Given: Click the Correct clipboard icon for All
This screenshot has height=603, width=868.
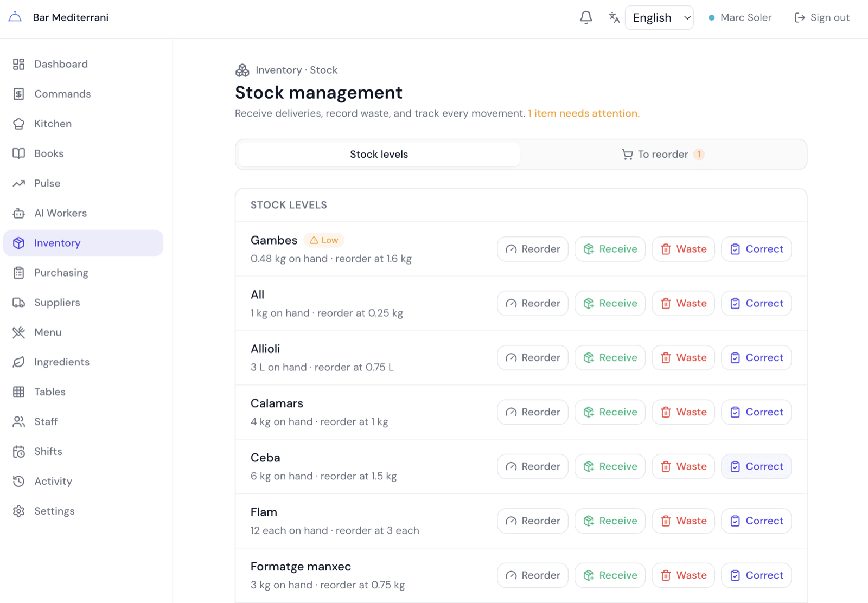Looking at the screenshot, I should 735,304.
